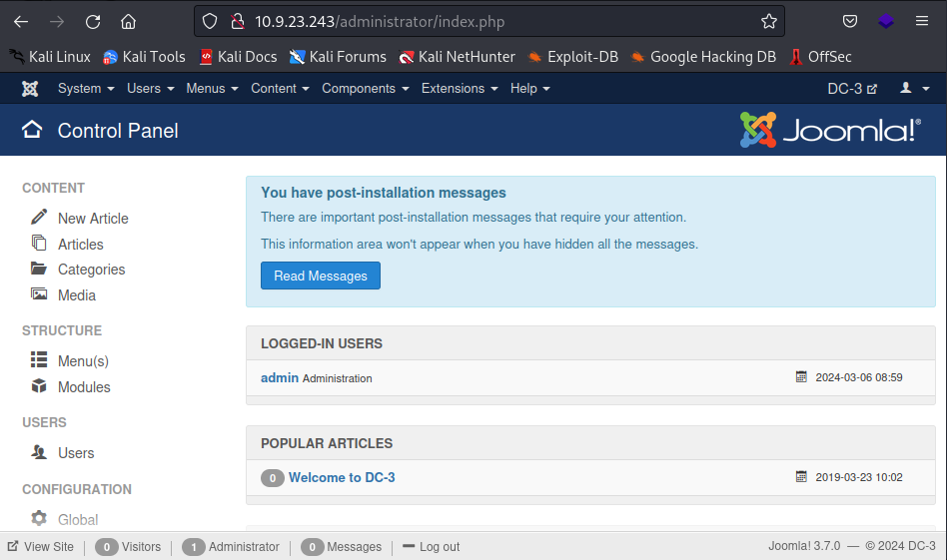Expand the Content dropdown
The image size is (947, 560).
coord(281,88)
